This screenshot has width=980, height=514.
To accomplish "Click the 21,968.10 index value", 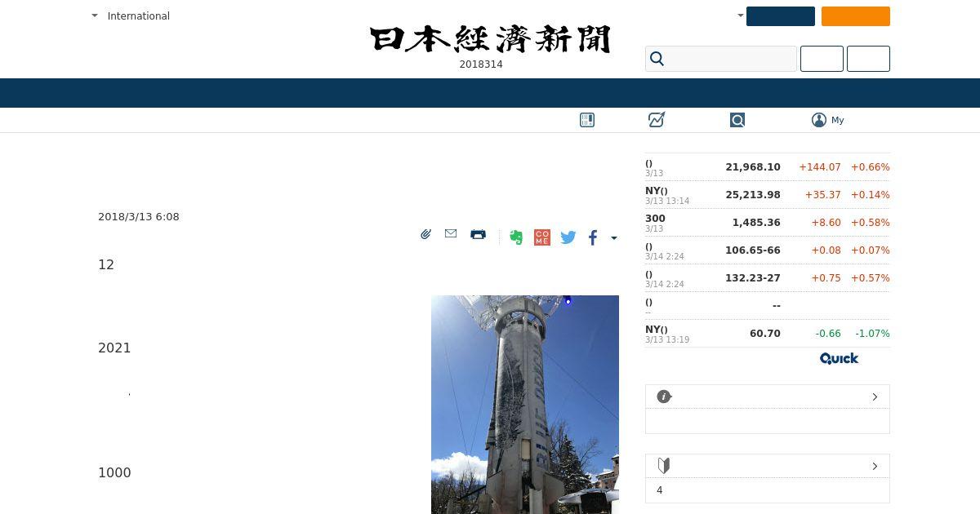I will 753,167.
